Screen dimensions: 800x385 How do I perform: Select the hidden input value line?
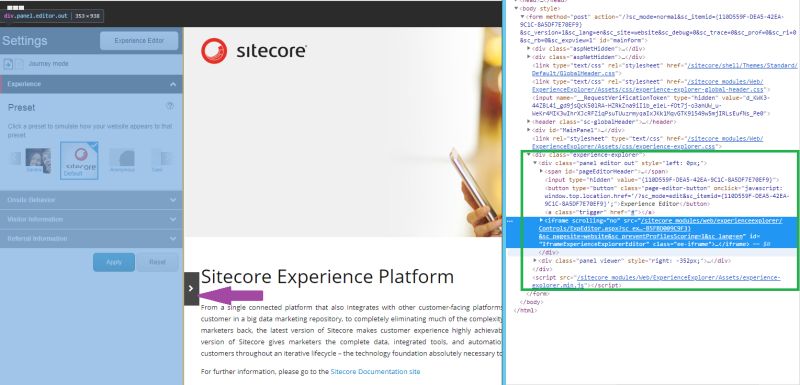pos(662,179)
